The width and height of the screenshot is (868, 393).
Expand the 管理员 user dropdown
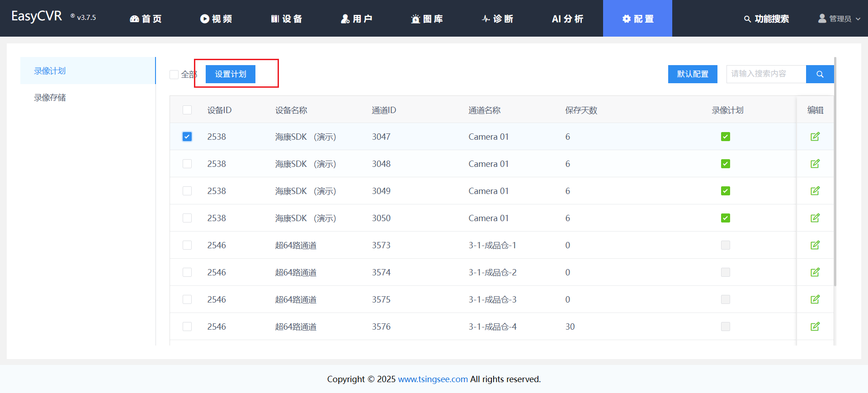click(x=839, y=19)
